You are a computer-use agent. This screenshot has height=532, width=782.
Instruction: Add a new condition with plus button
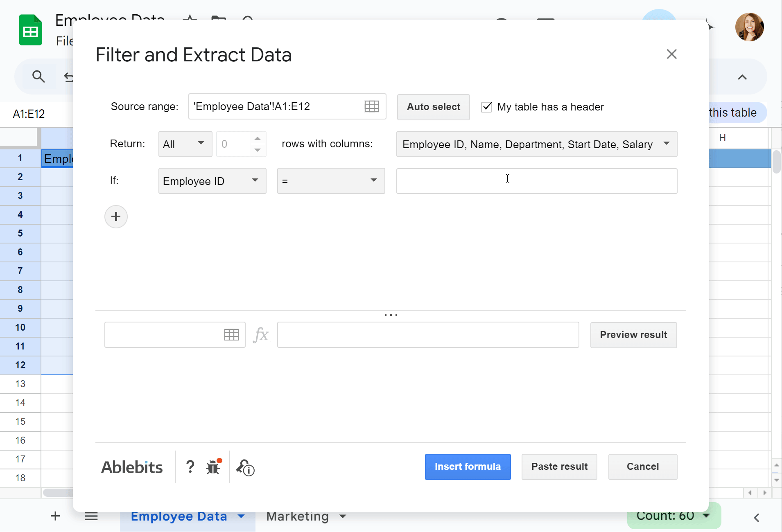[116, 216]
